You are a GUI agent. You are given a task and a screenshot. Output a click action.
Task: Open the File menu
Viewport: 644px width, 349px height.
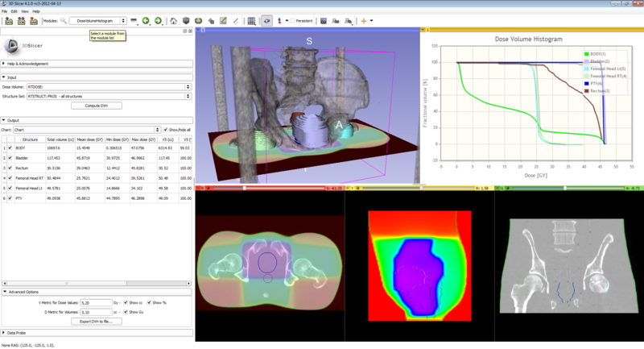coord(5,11)
